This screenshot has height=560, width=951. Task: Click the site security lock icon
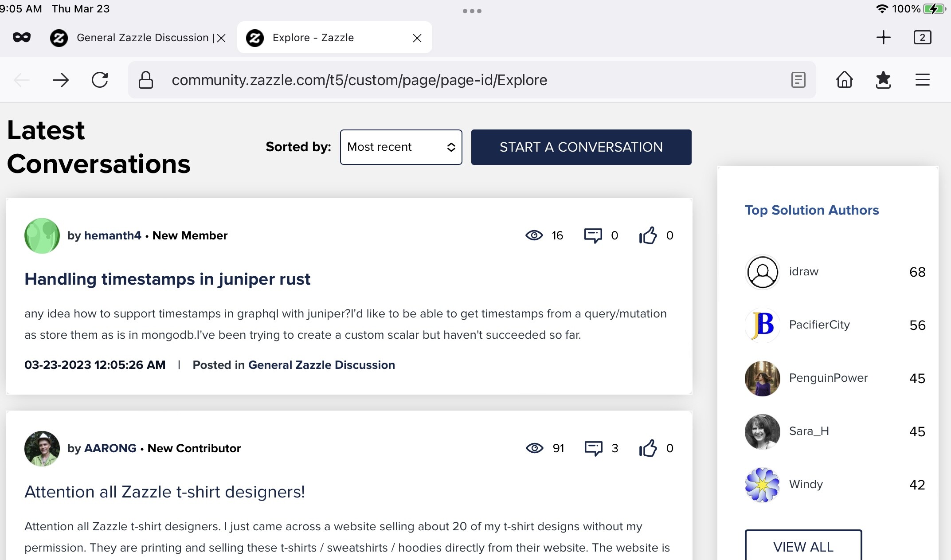[x=146, y=80]
